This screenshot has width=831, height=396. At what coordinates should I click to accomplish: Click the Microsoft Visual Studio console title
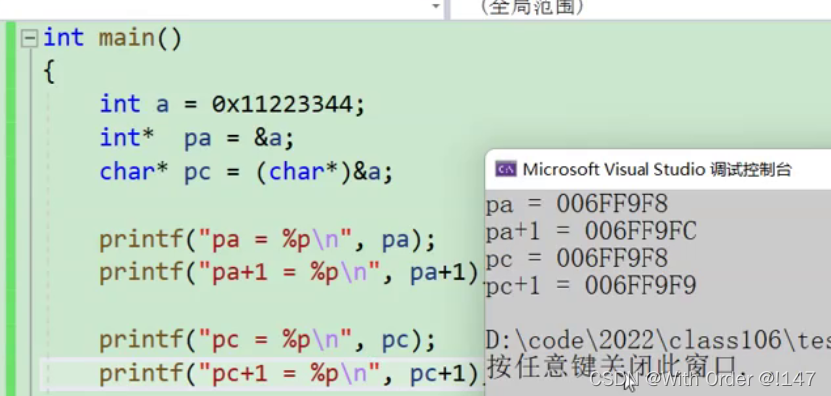pyautogui.click(x=657, y=170)
